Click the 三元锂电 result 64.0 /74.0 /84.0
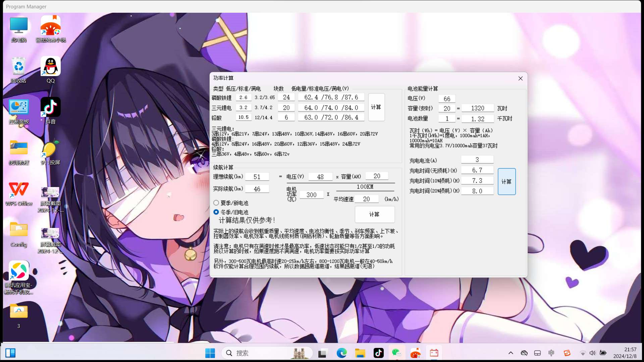This screenshot has height=362, width=644. pos(331,108)
